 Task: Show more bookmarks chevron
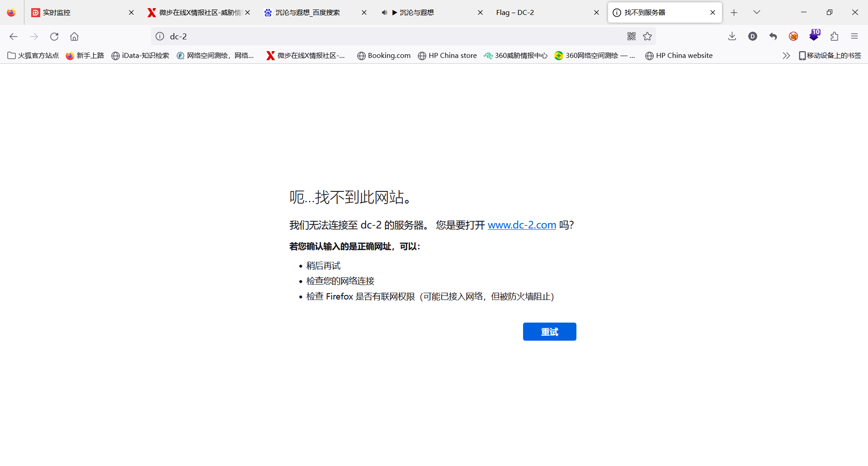pos(786,56)
